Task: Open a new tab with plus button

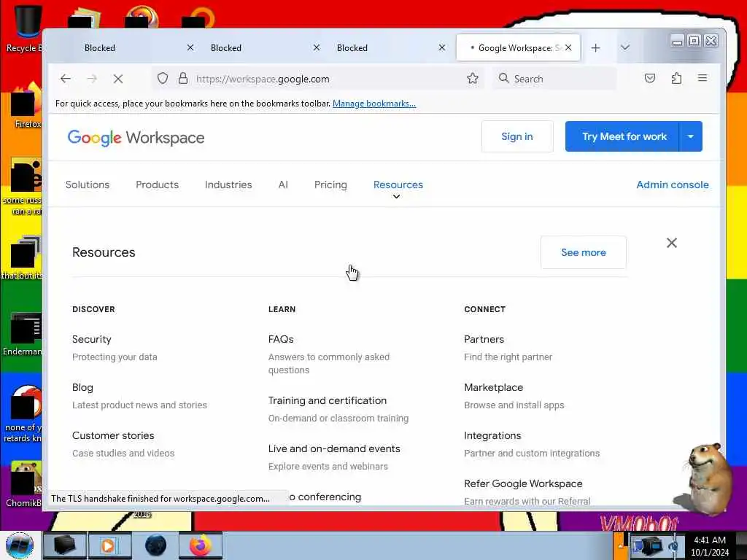Action: click(595, 47)
